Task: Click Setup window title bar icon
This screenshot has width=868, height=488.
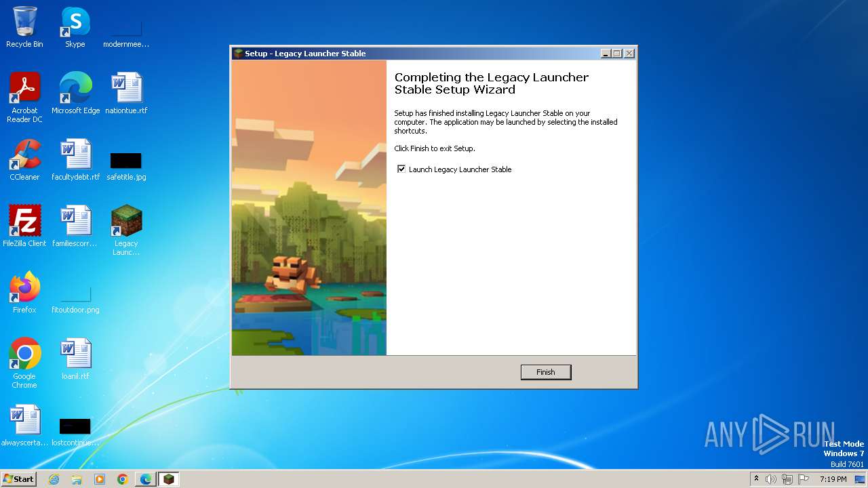Action: (238, 54)
